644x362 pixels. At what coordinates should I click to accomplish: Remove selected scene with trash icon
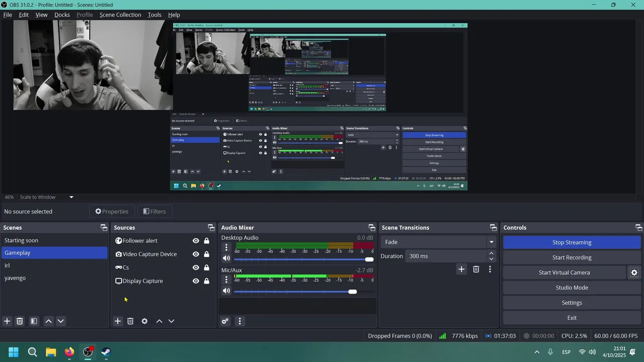(x=20, y=321)
